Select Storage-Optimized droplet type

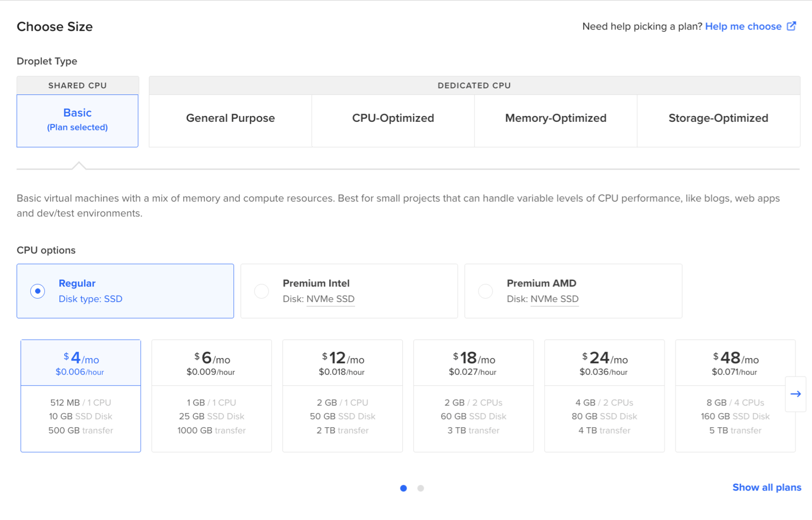pyautogui.click(x=718, y=119)
